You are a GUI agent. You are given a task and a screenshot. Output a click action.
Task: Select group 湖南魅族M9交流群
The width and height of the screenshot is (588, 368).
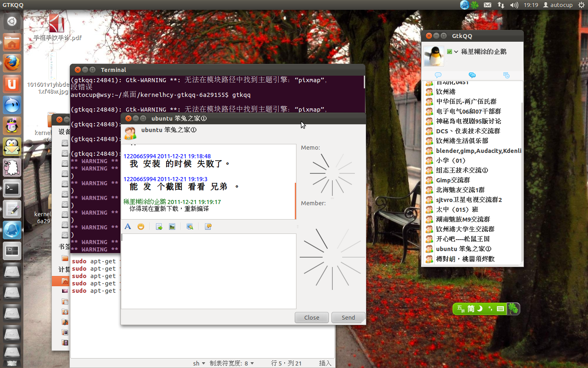(473, 219)
